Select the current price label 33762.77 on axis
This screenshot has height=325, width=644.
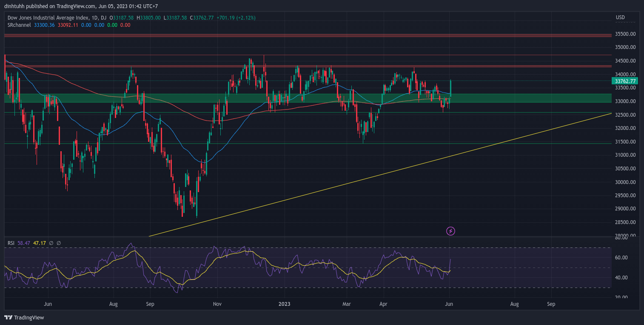click(x=625, y=81)
